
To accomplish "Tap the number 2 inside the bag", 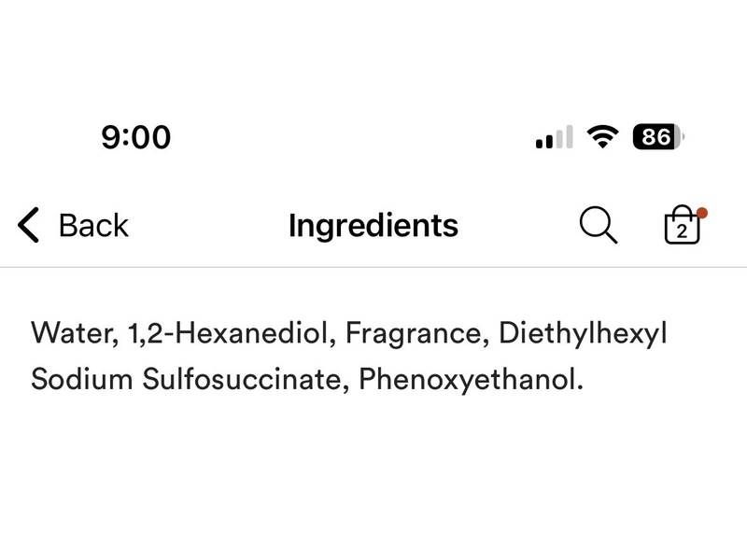I will tap(681, 232).
